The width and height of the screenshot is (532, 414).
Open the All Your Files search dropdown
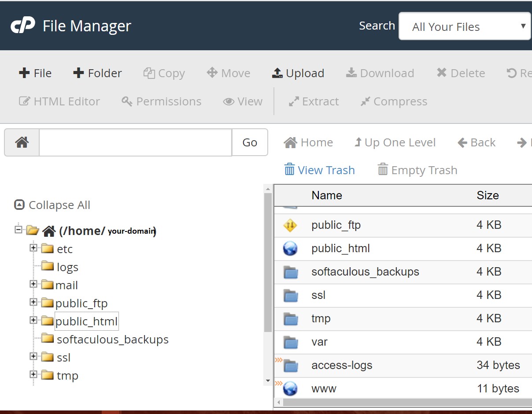point(464,26)
